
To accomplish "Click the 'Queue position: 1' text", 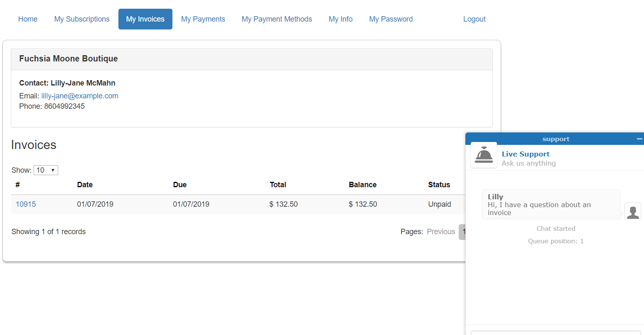I will pos(556,241).
